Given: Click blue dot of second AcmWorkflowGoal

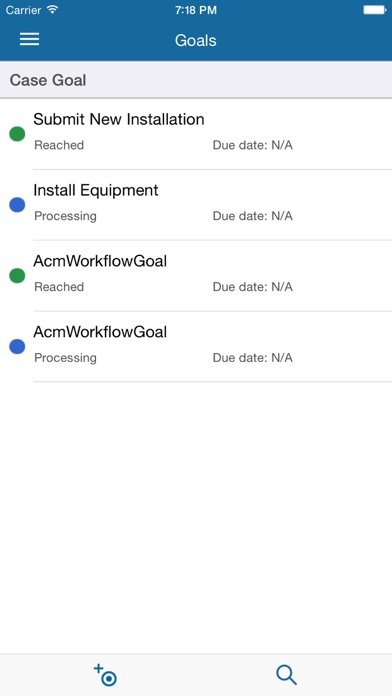Looking at the screenshot, I should (x=17, y=346).
